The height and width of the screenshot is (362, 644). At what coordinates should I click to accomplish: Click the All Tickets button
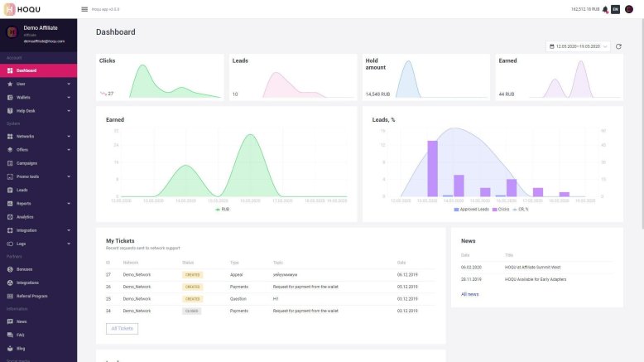click(x=122, y=329)
